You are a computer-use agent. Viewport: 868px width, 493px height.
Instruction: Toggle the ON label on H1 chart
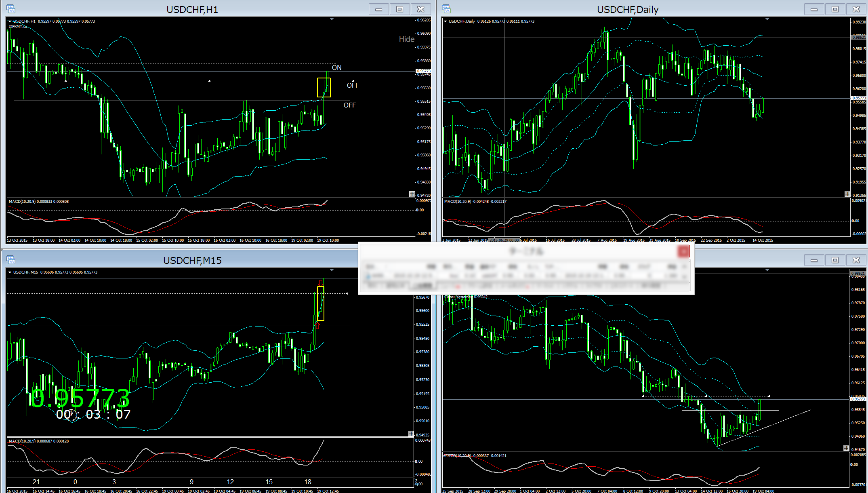coord(336,67)
